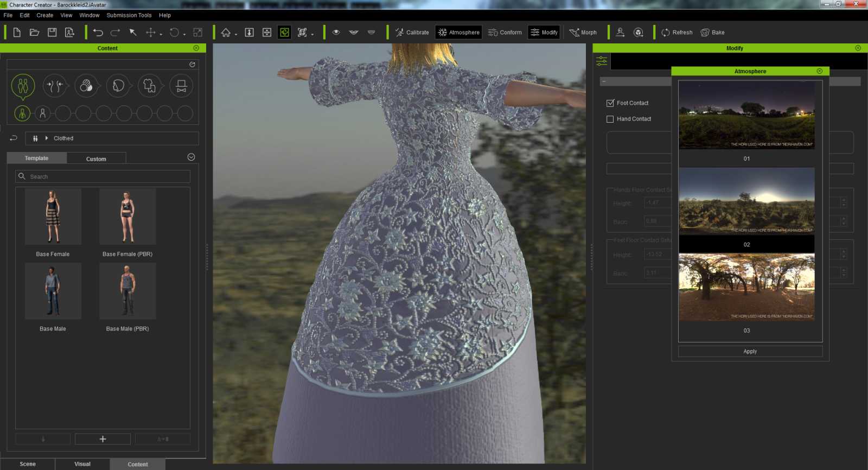Select the body Morph content category icon
The image size is (868, 470).
click(x=55, y=86)
